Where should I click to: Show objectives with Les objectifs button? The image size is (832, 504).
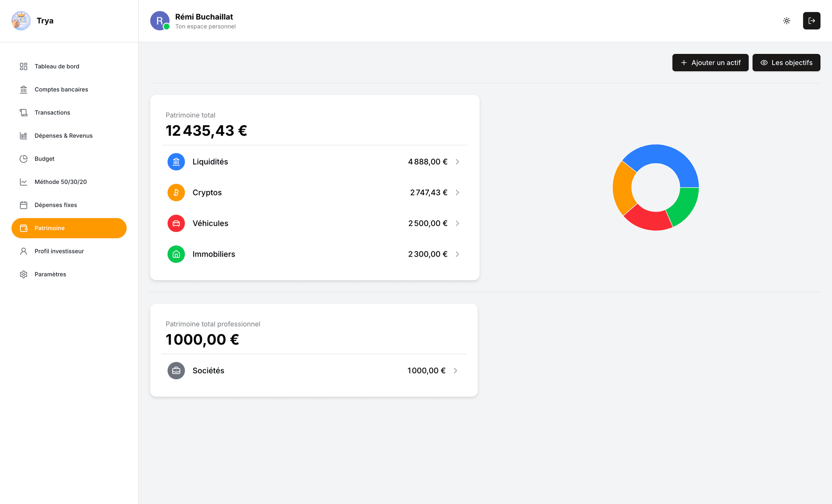pyautogui.click(x=786, y=63)
